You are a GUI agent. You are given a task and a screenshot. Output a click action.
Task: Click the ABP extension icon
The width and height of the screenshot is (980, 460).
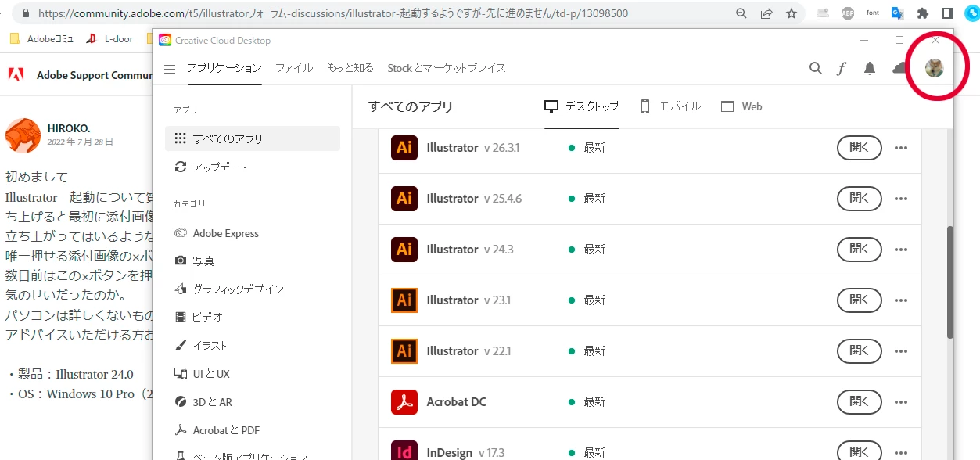click(x=848, y=13)
